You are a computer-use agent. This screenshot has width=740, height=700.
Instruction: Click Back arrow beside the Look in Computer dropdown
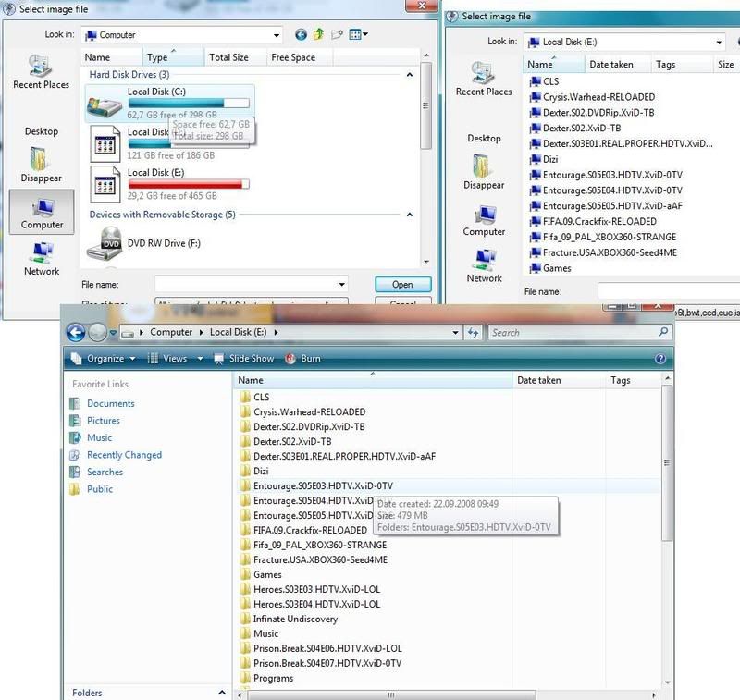(x=301, y=35)
